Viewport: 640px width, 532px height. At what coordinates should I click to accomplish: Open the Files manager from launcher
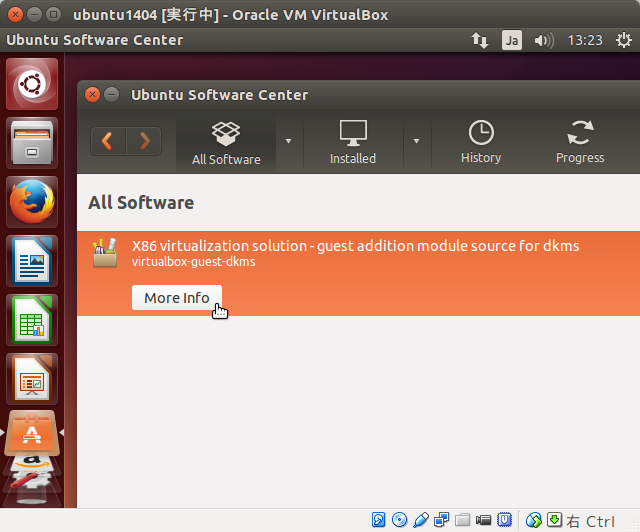click(32, 143)
